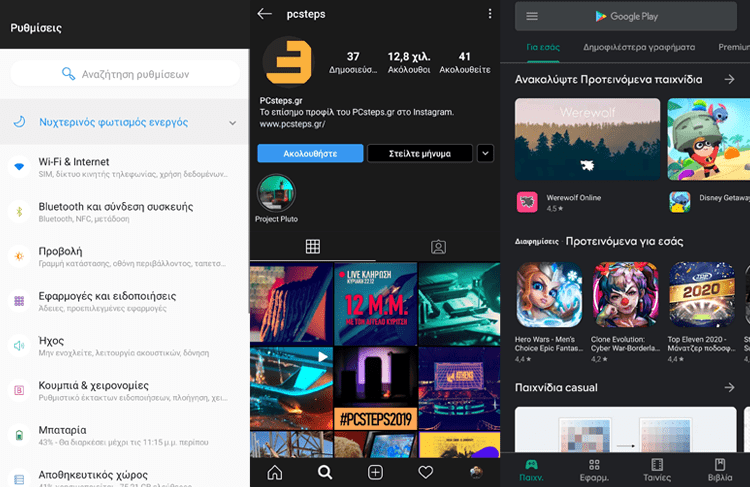Select the Για εσάς tab in Google Play
Screen dimensions: 750x487
pyautogui.click(x=543, y=47)
